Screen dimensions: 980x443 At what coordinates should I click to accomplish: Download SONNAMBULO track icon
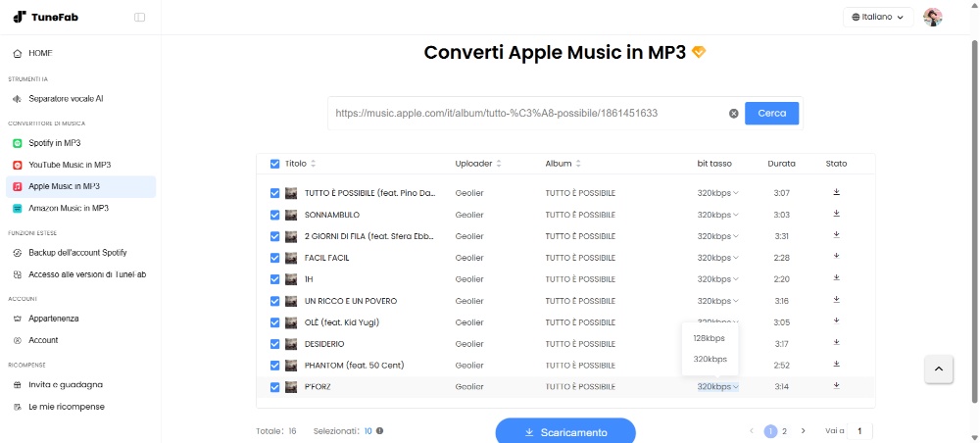836,214
